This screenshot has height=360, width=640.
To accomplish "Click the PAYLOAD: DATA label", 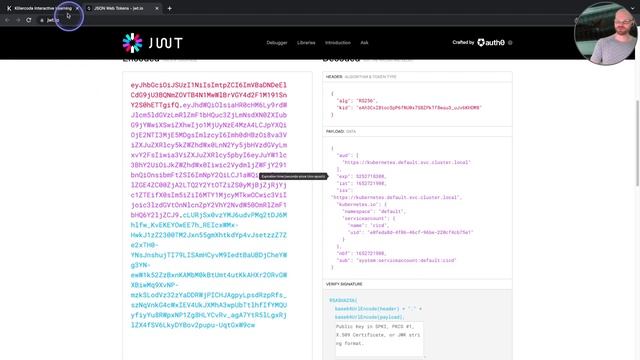I will [x=341, y=131].
